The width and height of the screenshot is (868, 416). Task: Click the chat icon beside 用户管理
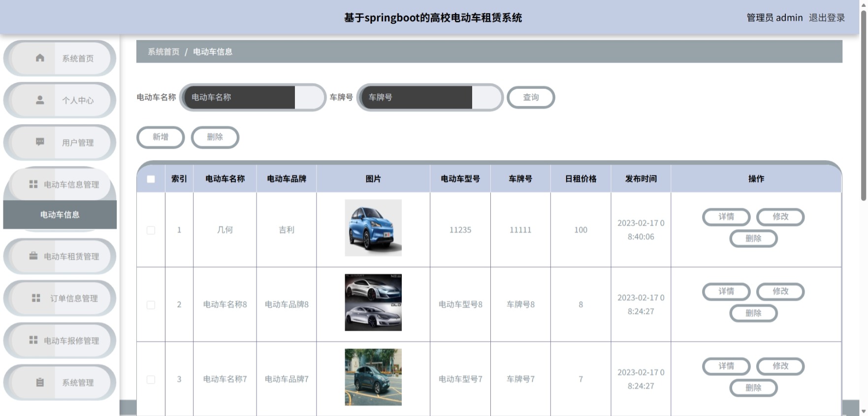pos(40,142)
